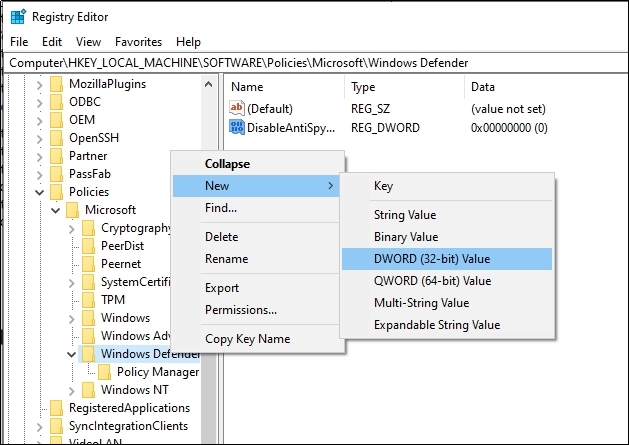This screenshot has height=445, width=629.
Task: Create a new String Value
Action: (447, 215)
